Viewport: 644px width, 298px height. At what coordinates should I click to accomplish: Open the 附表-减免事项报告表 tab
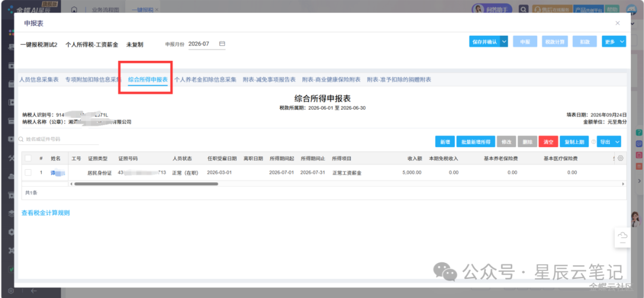tap(270, 80)
